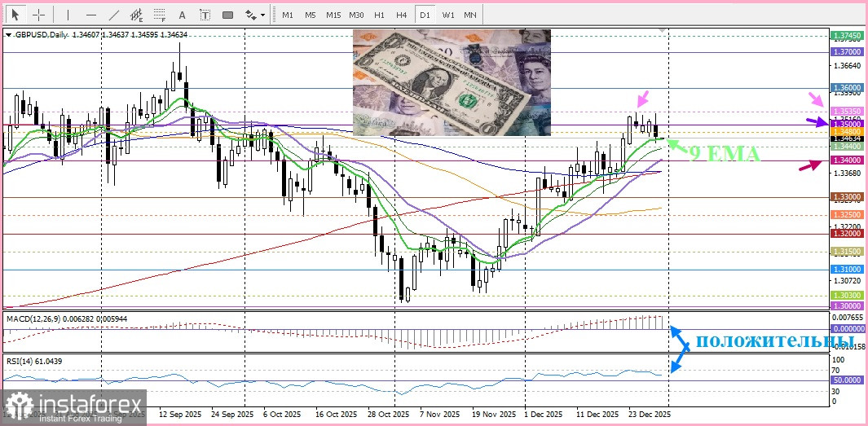Click the banknotes image on chart
This screenshot has height=426, width=868.
click(452, 82)
